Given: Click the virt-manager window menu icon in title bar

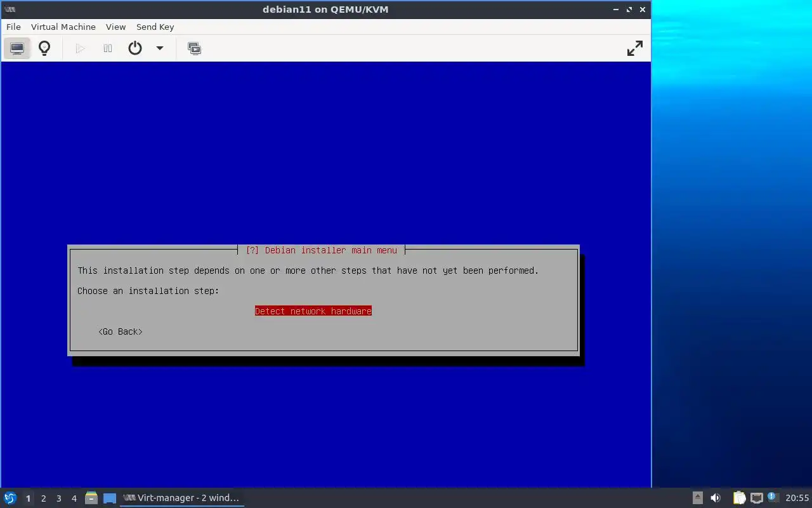Looking at the screenshot, I should (10, 10).
